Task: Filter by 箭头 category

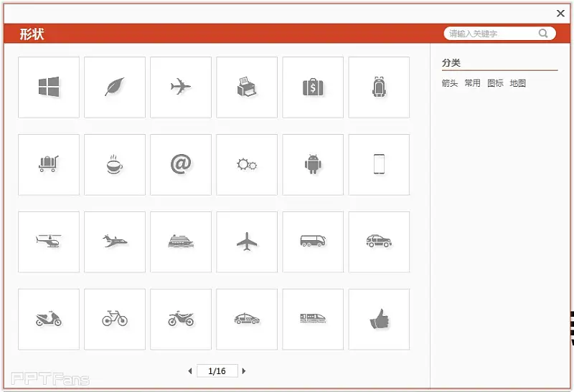Action: 450,83
